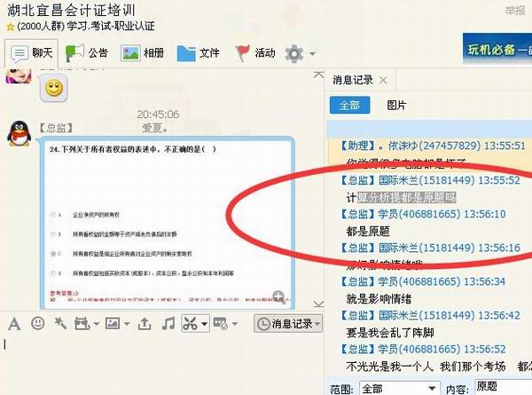532x395 pixels.
Task: Click sender 国际米兰 at 13:56:16
Action: tap(431, 248)
